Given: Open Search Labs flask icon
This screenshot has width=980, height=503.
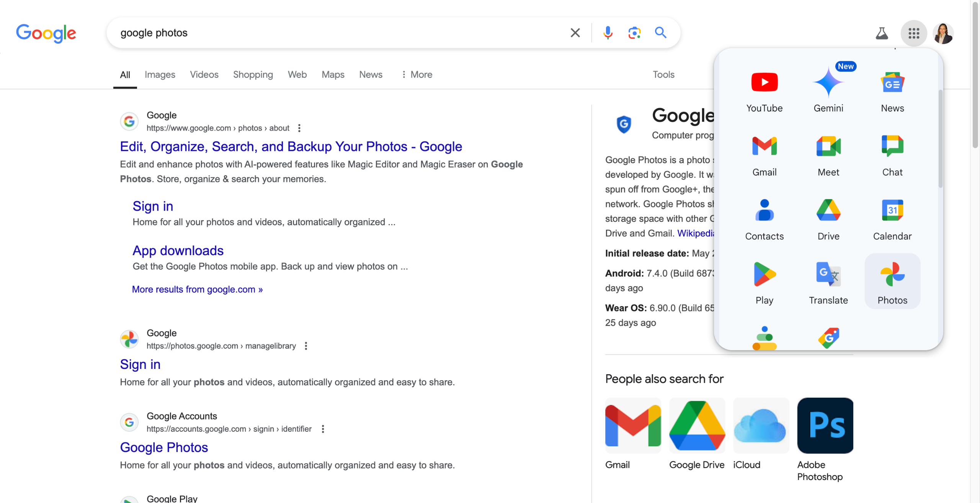Looking at the screenshot, I should click(x=882, y=33).
